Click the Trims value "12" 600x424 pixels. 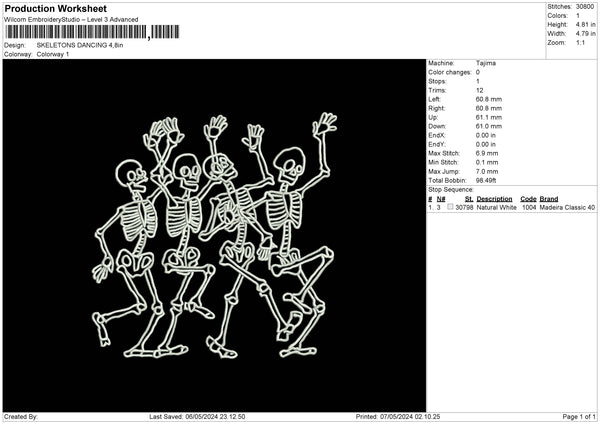pyautogui.click(x=479, y=90)
